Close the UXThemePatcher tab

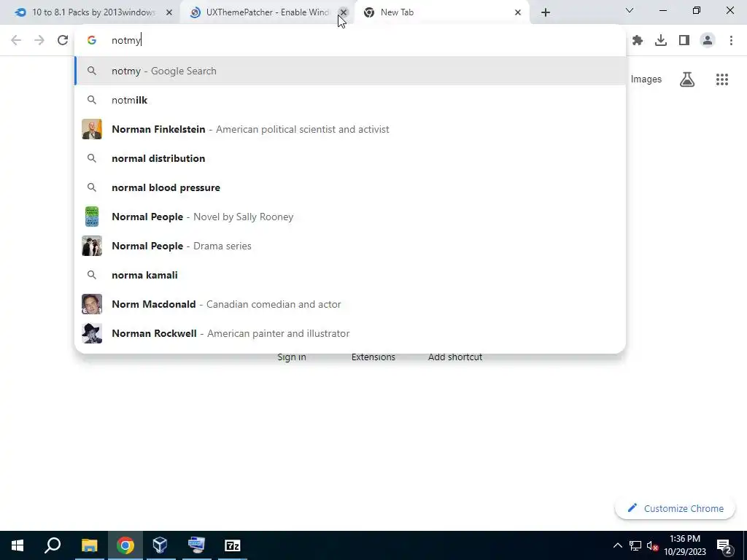click(x=344, y=12)
